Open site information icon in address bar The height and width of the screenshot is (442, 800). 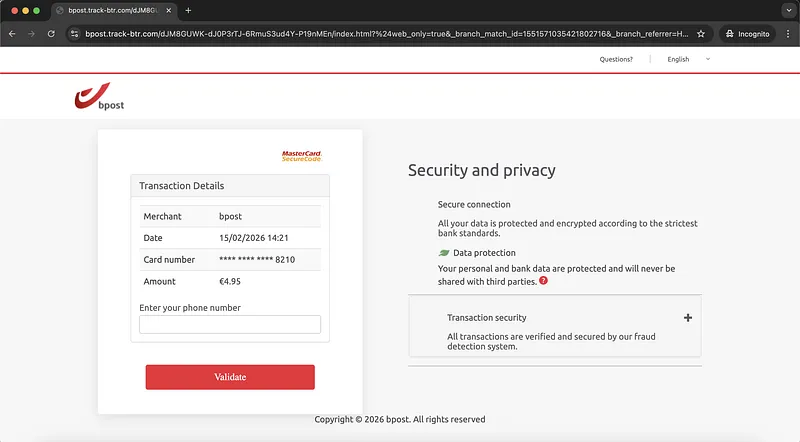[74, 34]
